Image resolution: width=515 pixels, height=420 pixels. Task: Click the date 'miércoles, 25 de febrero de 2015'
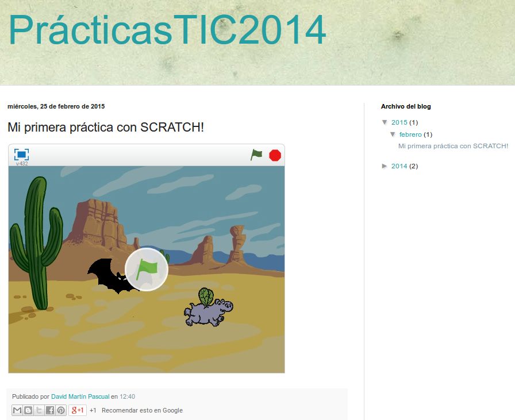pos(56,106)
